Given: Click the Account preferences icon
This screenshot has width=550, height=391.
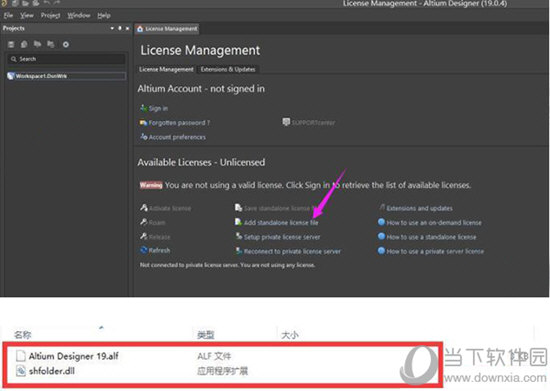Looking at the screenshot, I should click(143, 137).
